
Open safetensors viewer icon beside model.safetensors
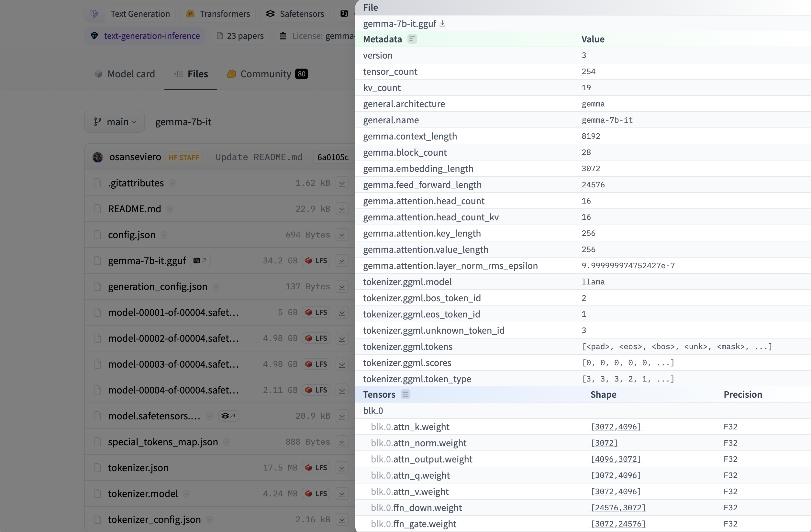pyautogui.click(x=228, y=416)
